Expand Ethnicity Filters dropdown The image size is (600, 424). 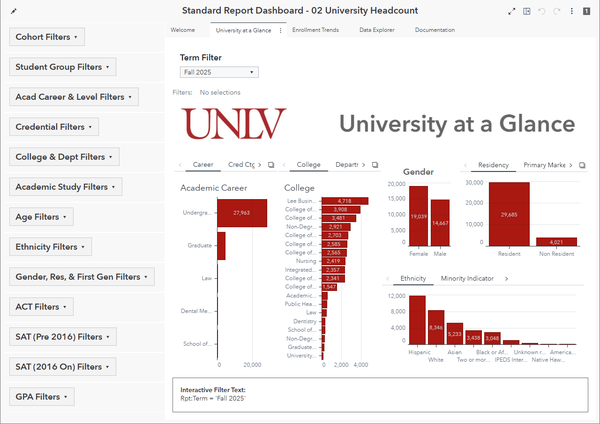51,247
